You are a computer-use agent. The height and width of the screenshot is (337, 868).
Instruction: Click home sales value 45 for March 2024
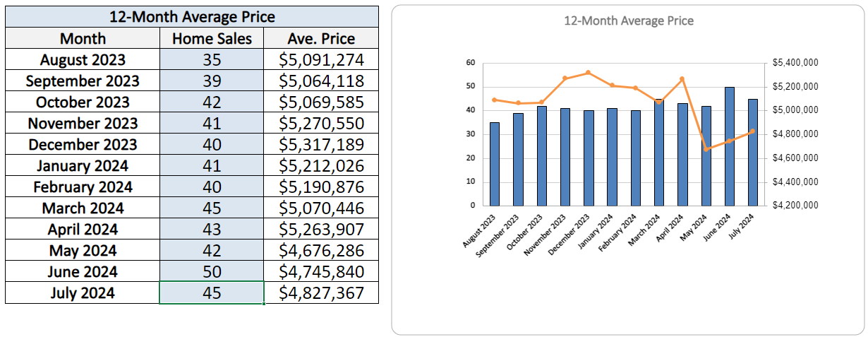[212, 208]
